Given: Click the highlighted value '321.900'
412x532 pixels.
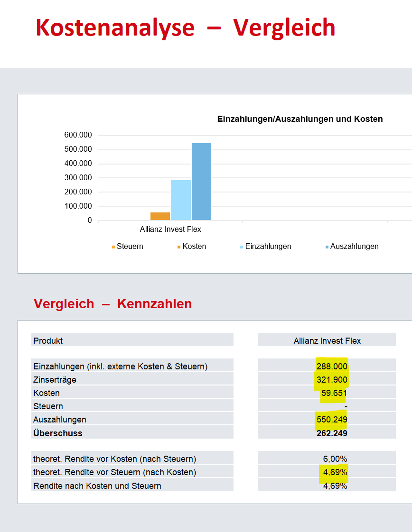Looking at the screenshot, I should [x=332, y=380].
